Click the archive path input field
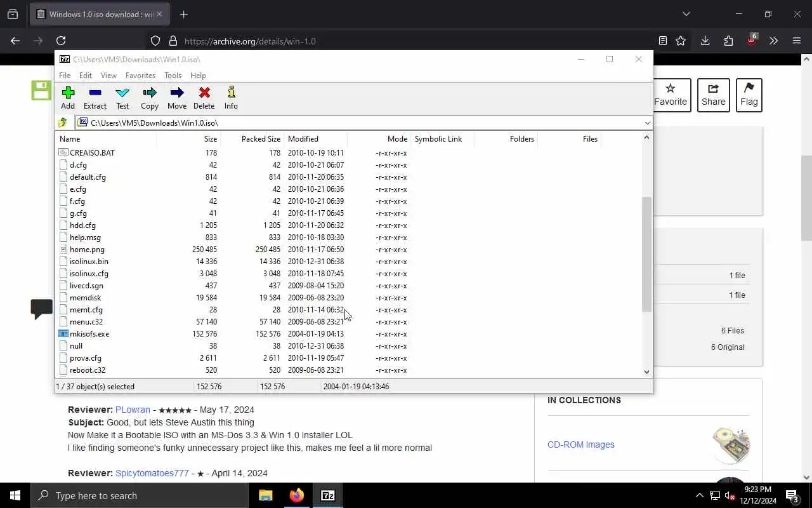This screenshot has width=812, height=508. [x=363, y=123]
